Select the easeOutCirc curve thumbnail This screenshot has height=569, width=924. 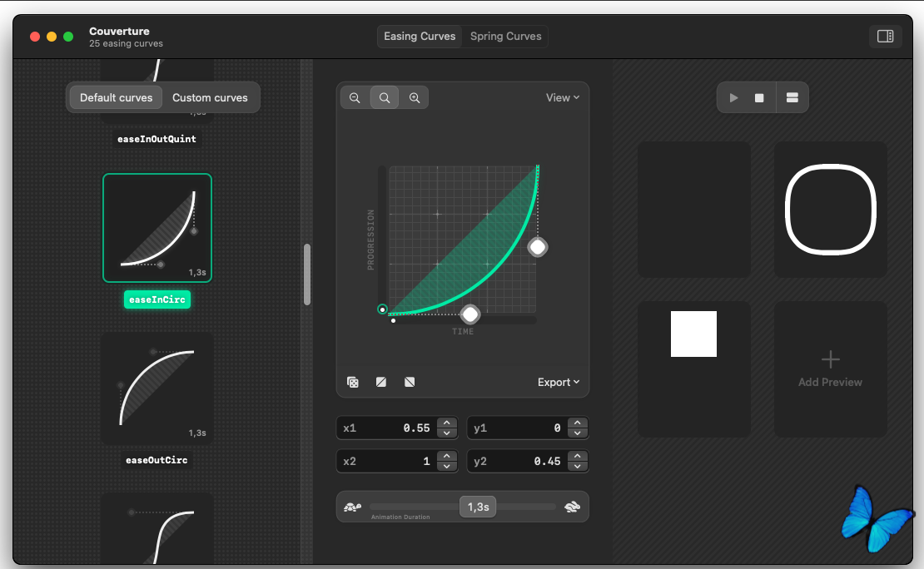pyautogui.click(x=157, y=388)
